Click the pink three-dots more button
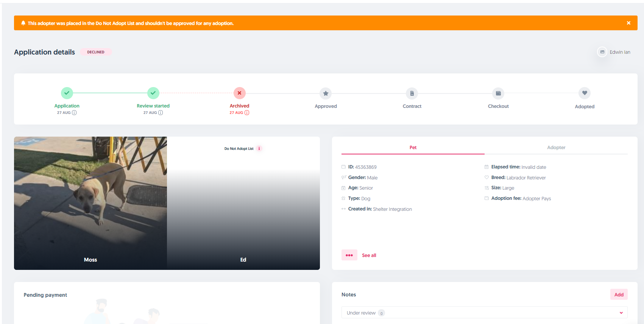644x324 pixels. (349, 255)
